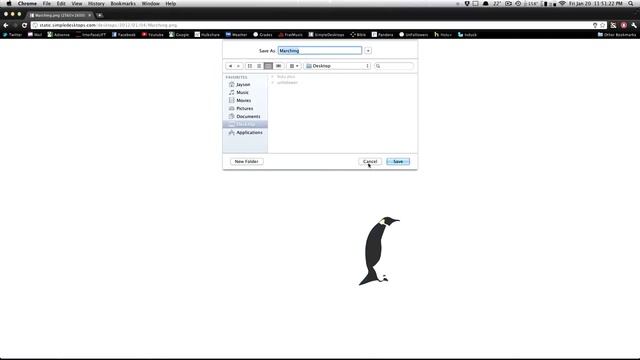The height and width of the screenshot is (360, 640).
Task: Open the Other Bookmarks folder
Action: pos(617,35)
